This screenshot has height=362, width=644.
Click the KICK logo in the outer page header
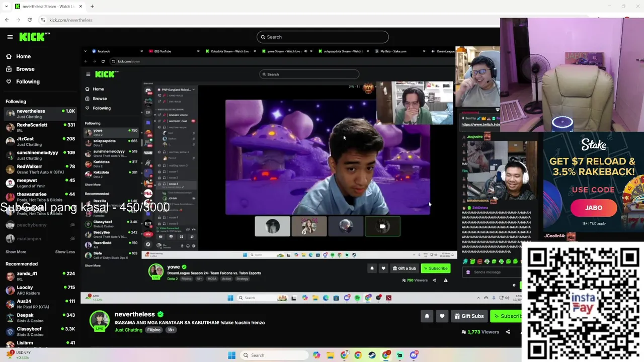point(34,37)
